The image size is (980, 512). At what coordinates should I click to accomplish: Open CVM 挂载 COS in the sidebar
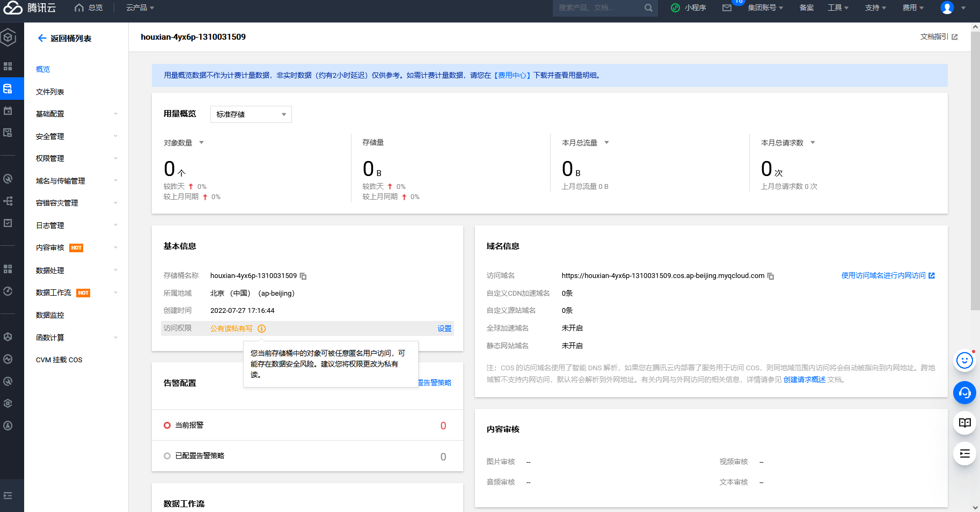pos(59,360)
